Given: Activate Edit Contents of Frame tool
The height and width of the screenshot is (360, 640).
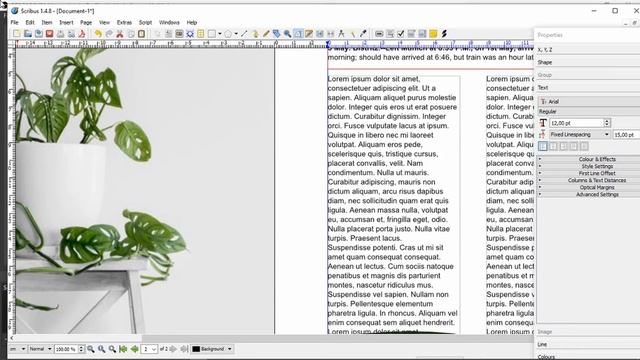Looking at the screenshot, I should [x=298, y=33].
